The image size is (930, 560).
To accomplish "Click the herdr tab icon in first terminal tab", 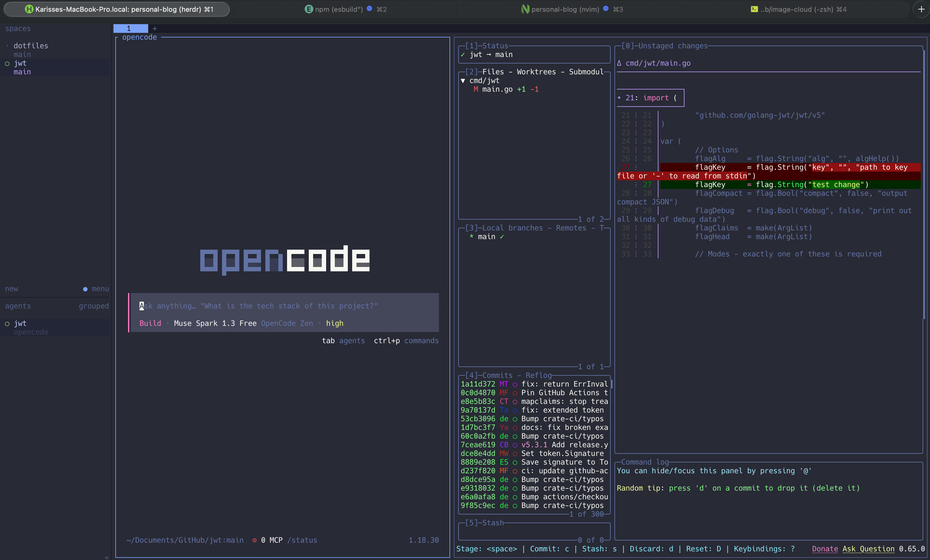I will (29, 9).
